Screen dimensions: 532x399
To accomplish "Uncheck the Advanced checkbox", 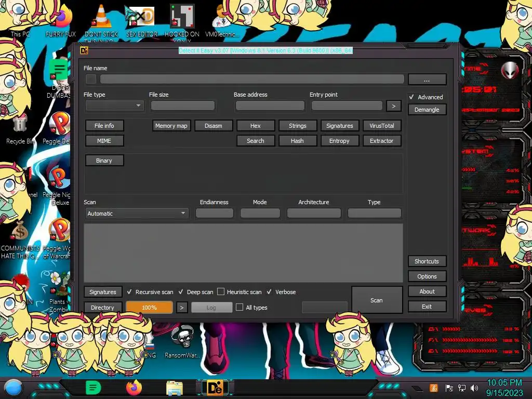I will pyautogui.click(x=411, y=97).
